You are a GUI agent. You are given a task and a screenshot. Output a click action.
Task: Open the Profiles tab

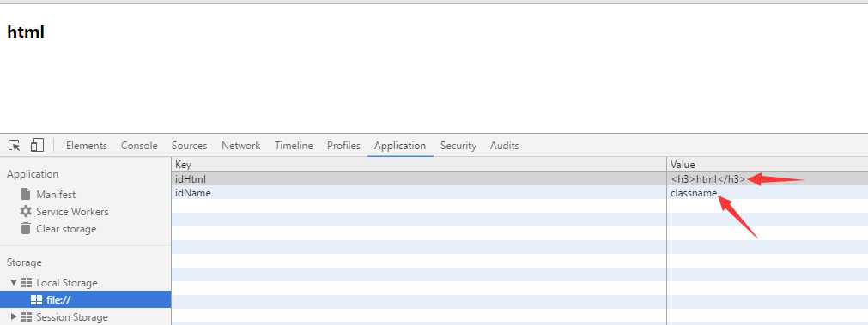(343, 146)
